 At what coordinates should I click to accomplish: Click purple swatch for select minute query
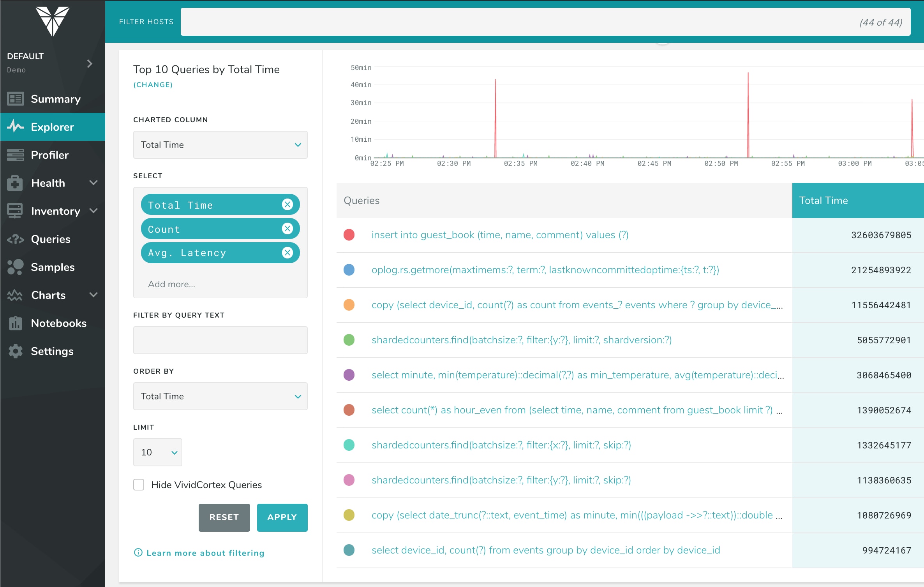(x=349, y=375)
